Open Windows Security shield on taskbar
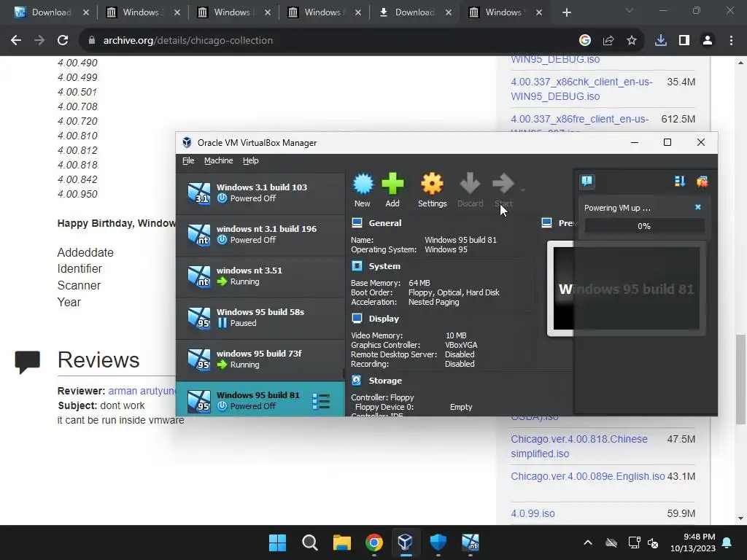 tap(438, 542)
